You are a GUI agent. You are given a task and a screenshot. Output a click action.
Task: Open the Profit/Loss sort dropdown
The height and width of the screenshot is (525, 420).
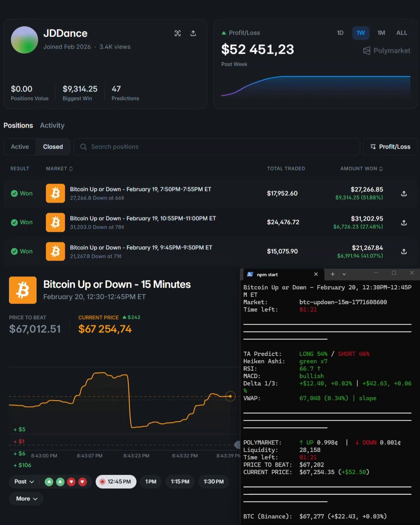pos(390,147)
